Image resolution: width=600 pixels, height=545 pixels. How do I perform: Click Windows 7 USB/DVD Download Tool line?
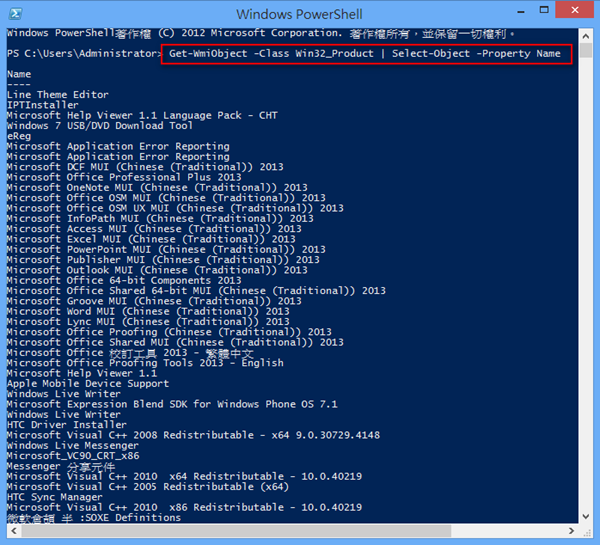tap(100, 126)
